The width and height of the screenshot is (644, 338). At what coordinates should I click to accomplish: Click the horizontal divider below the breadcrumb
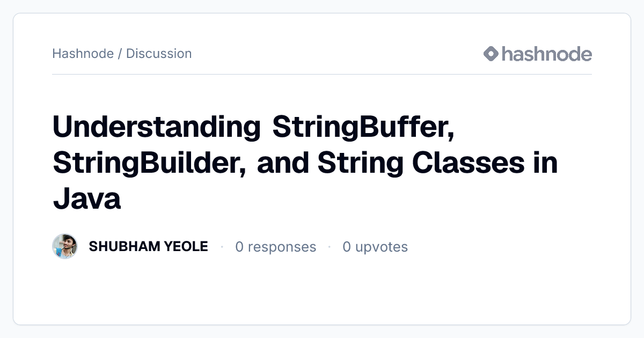coord(322,74)
